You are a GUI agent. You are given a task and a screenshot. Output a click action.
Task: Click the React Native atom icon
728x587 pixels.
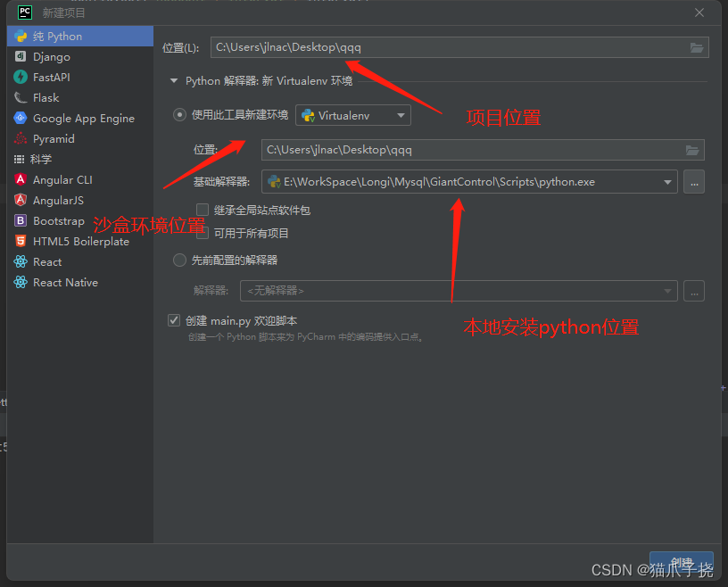(x=21, y=283)
